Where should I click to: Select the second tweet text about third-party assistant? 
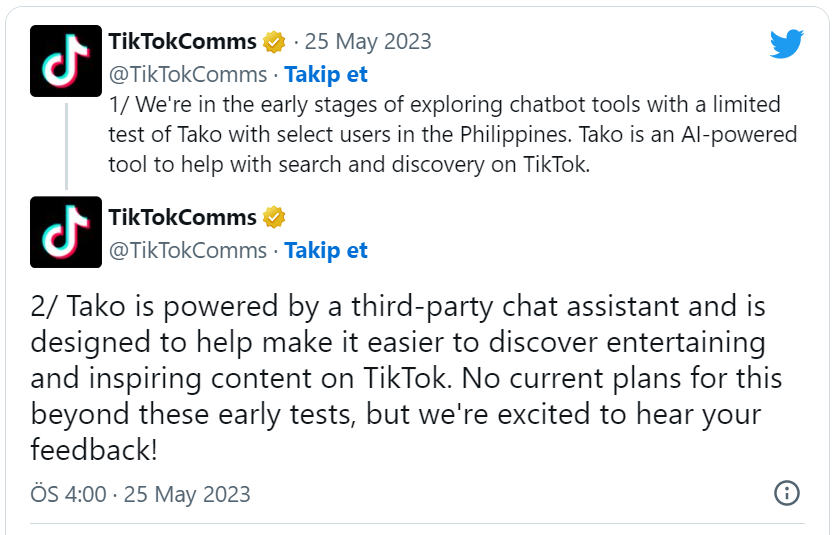(x=400, y=377)
